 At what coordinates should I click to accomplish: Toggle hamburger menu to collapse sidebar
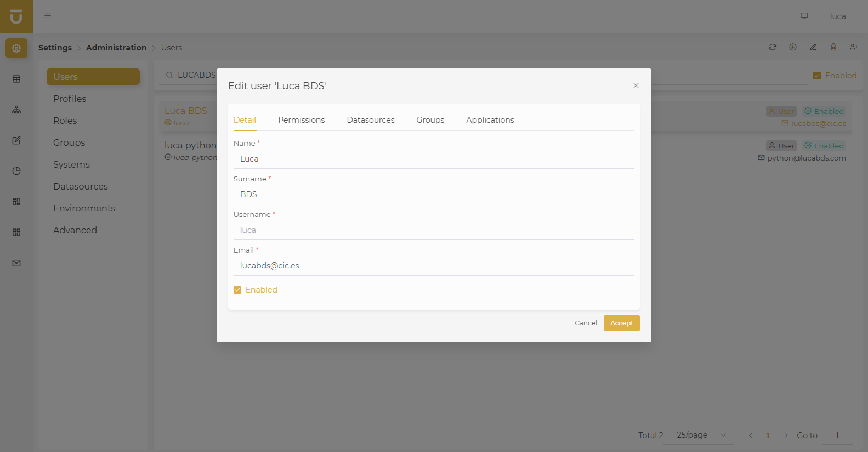point(48,16)
